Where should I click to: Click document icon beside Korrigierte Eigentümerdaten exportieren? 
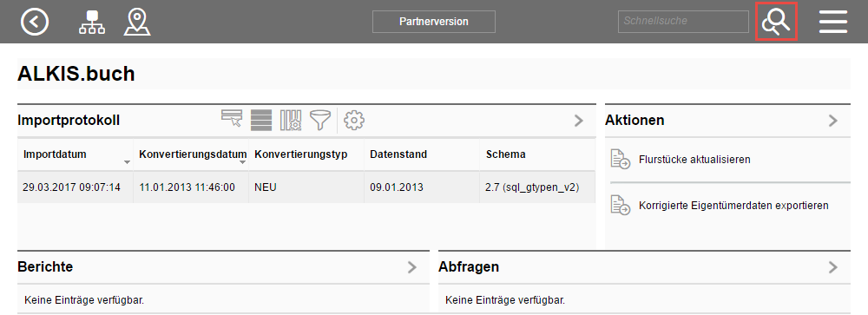(x=621, y=206)
